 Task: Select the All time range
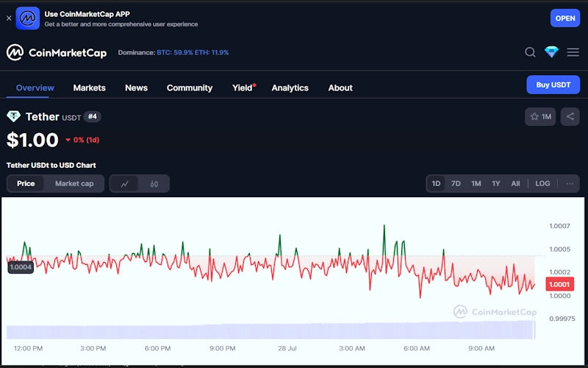[515, 183]
